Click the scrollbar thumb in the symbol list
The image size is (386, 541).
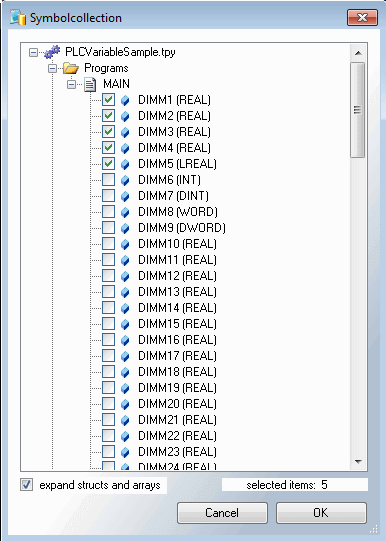tap(357, 110)
